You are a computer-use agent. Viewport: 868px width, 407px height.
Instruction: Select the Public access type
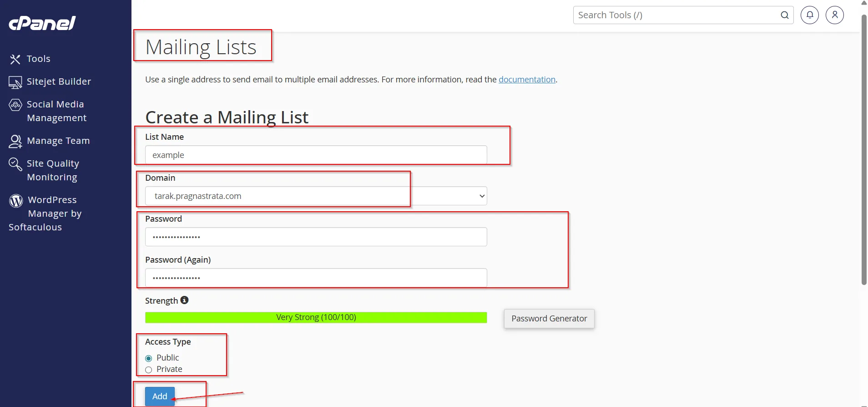pos(148,358)
